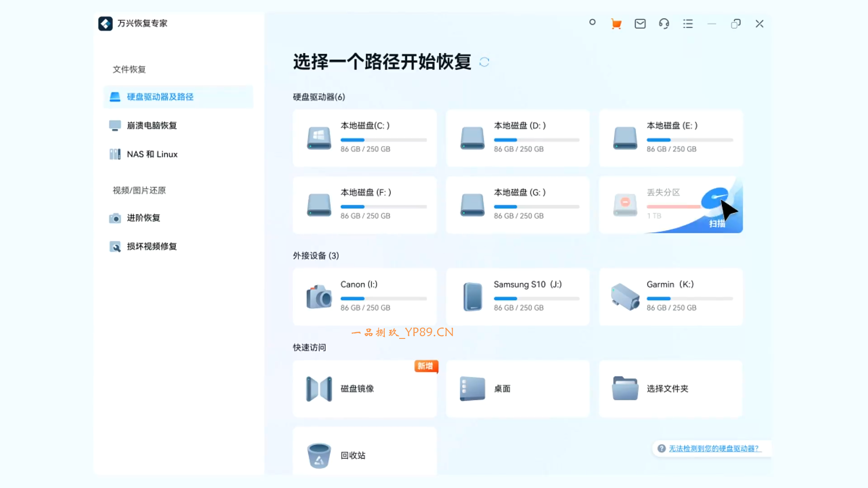Open the feedback email icon
The width and height of the screenshot is (868, 488).
640,23
